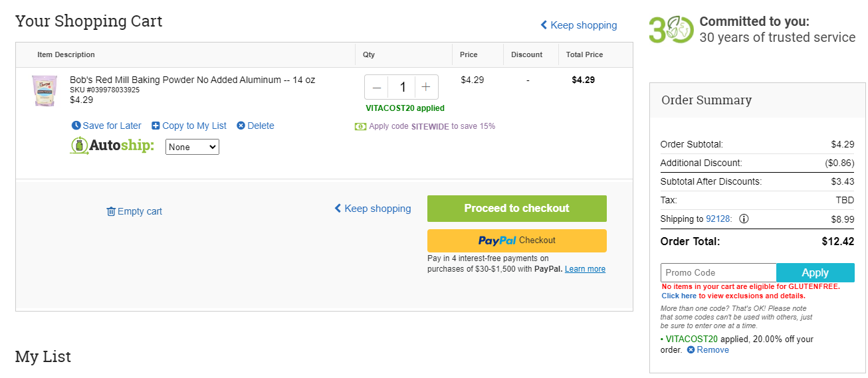Open the Autoship frequency dropdown
Image resolution: width=868 pixels, height=378 pixels.
pyautogui.click(x=192, y=147)
